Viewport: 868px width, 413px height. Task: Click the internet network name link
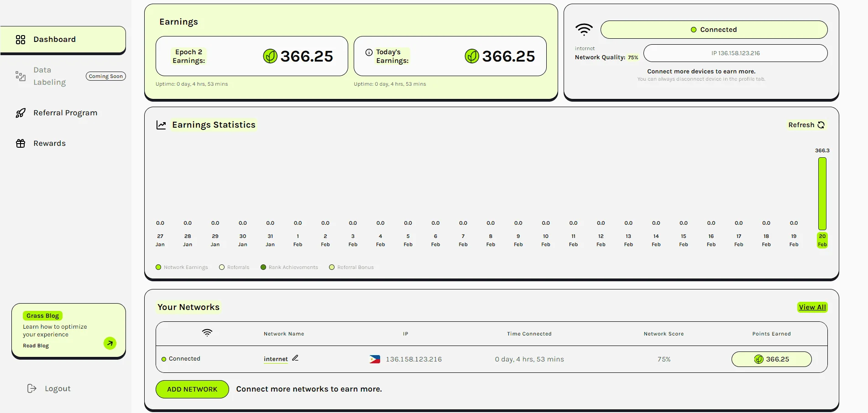276,359
